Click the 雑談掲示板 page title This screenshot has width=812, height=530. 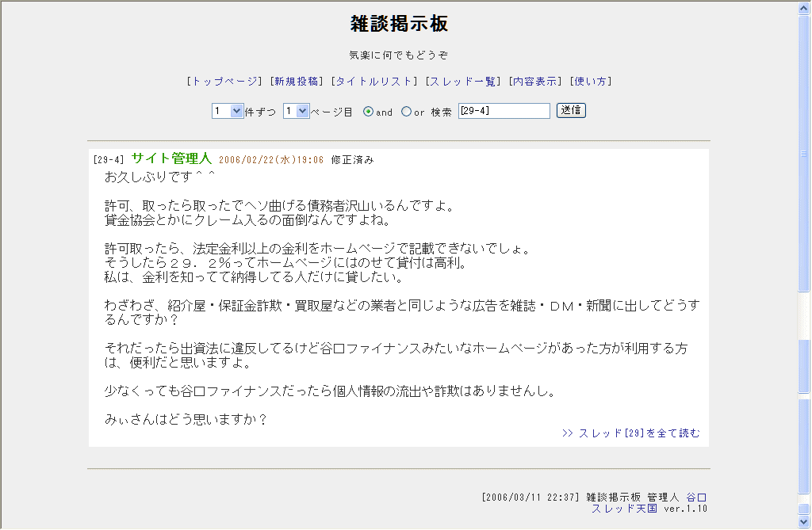click(x=400, y=24)
